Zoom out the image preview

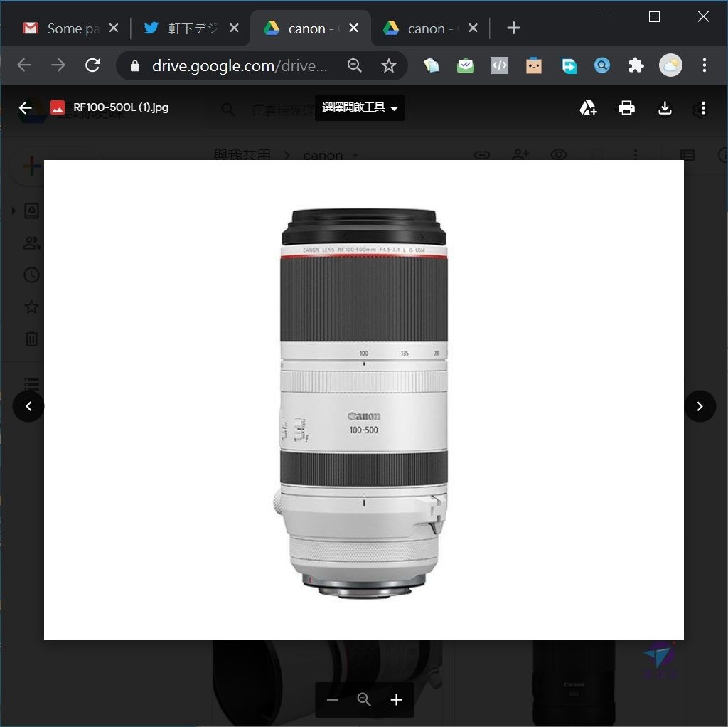[333, 699]
